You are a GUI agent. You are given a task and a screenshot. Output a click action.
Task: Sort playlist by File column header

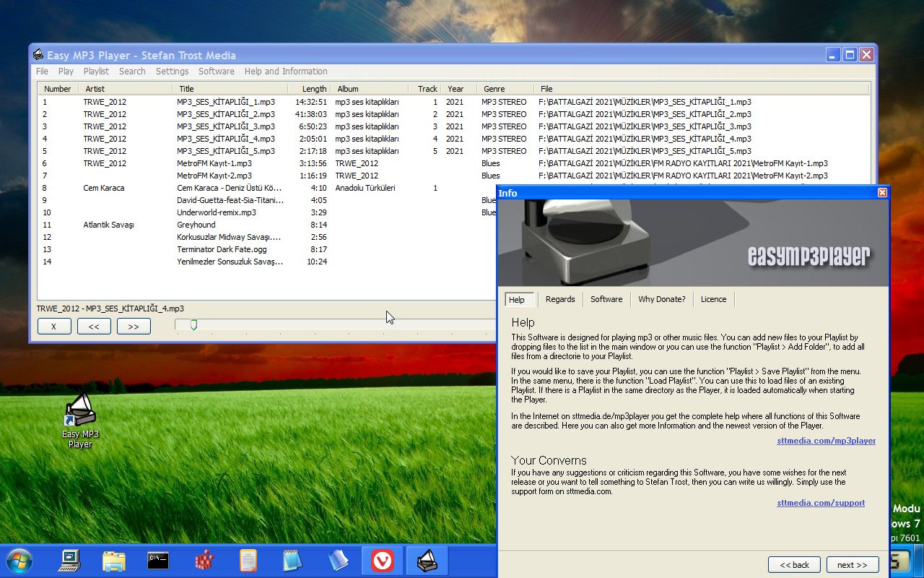[x=700, y=89]
